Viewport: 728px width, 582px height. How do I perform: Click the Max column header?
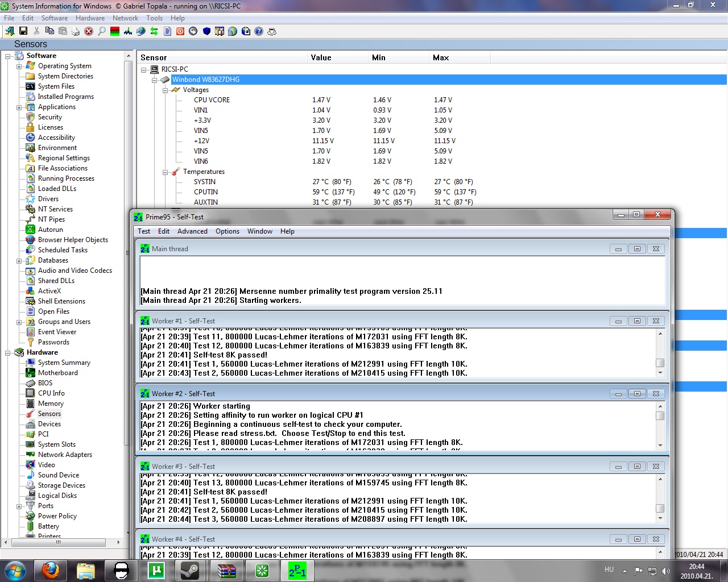(x=460, y=57)
